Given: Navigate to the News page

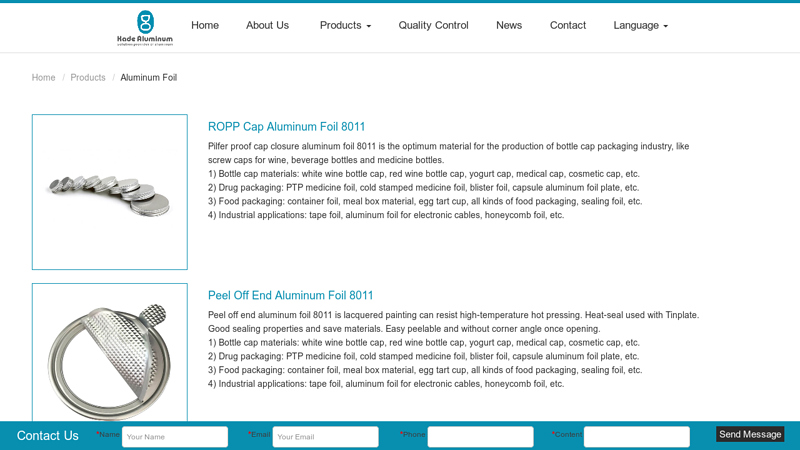Looking at the screenshot, I should click(509, 25).
